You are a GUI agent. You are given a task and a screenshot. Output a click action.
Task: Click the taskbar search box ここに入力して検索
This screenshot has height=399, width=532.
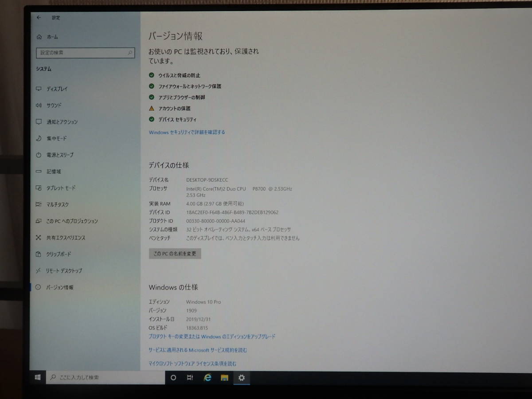[x=106, y=377]
